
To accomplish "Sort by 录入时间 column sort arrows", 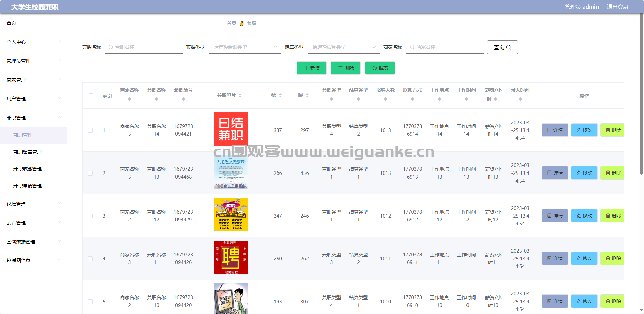I will tap(520, 99).
